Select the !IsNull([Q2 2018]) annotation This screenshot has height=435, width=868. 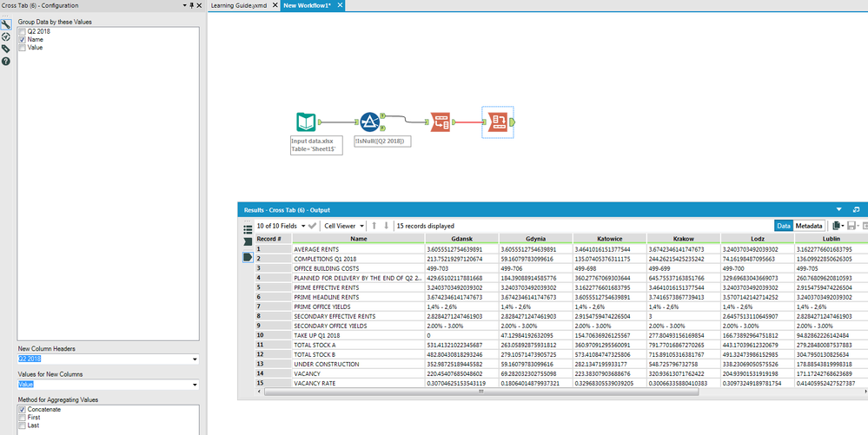pos(383,142)
